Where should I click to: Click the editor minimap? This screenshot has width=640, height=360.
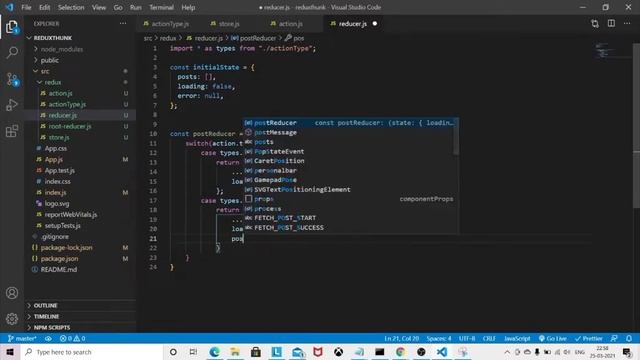(x=611, y=50)
